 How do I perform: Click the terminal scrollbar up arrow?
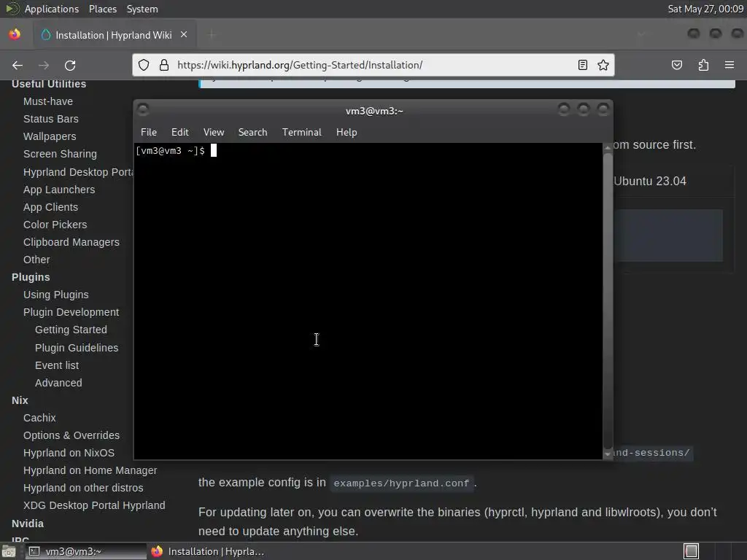(608, 148)
